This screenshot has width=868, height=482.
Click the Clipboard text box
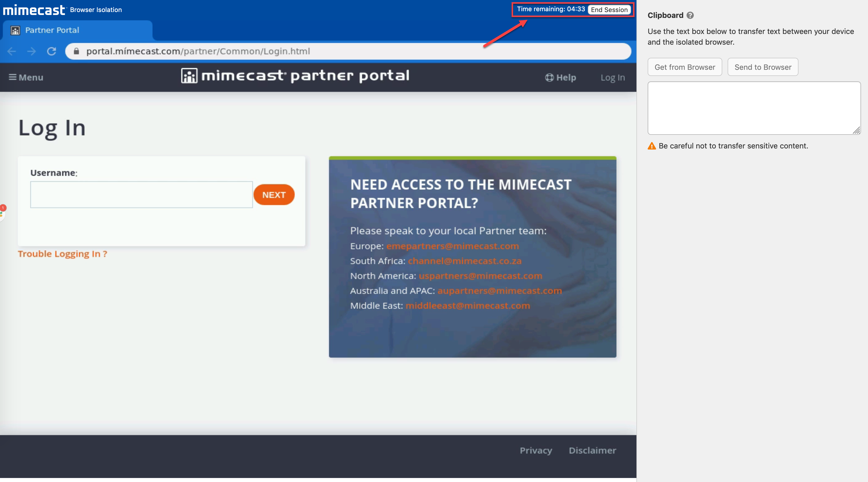(x=754, y=108)
